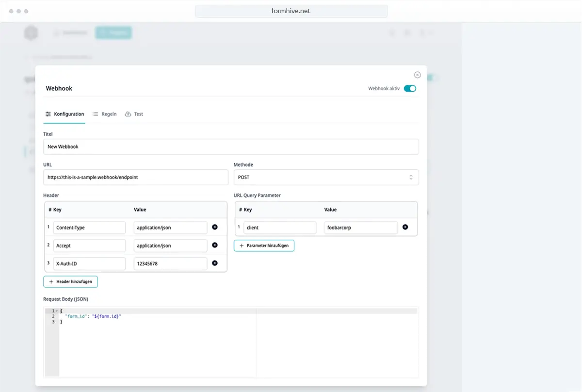
Task: Click the Konfiguration sliders icon
Action: coord(48,114)
